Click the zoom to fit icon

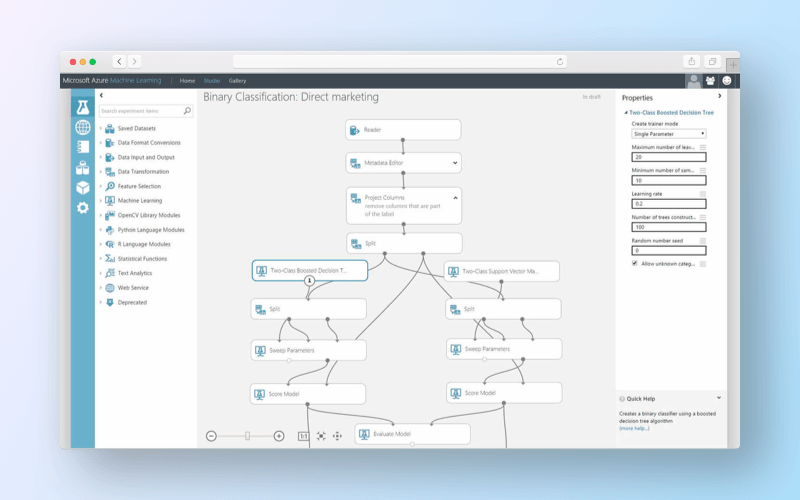[321, 436]
